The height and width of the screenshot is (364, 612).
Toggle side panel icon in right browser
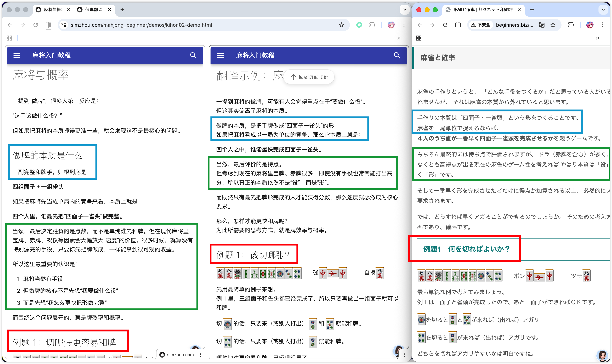pyautogui.click(x=458, y=25)
